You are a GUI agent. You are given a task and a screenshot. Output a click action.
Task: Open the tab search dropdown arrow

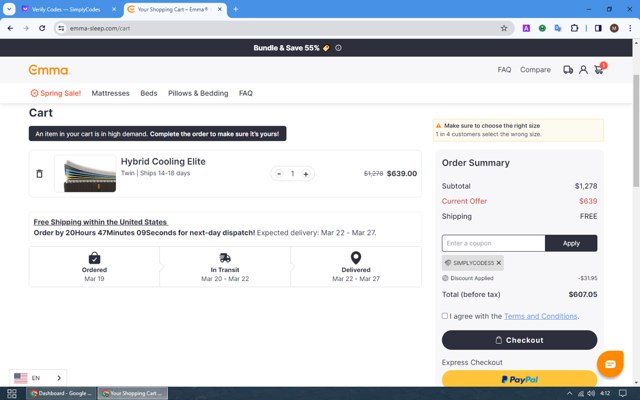pyautogui.click(x=9, y=9)
